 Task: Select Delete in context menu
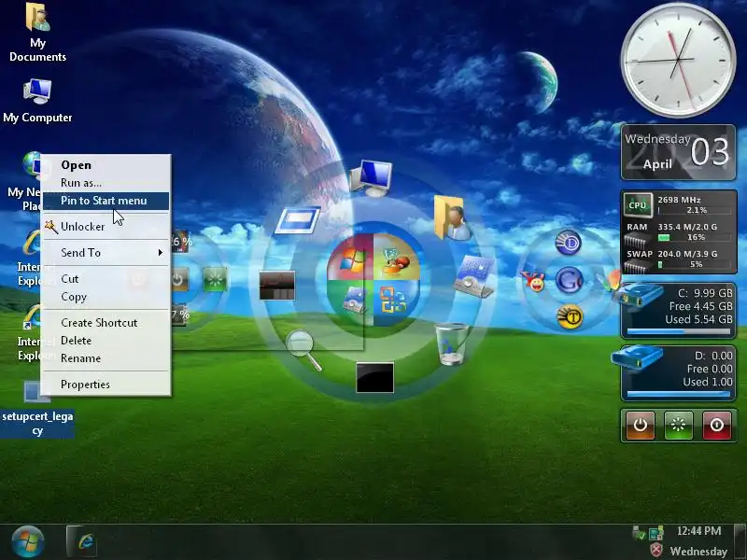point(106,341)
